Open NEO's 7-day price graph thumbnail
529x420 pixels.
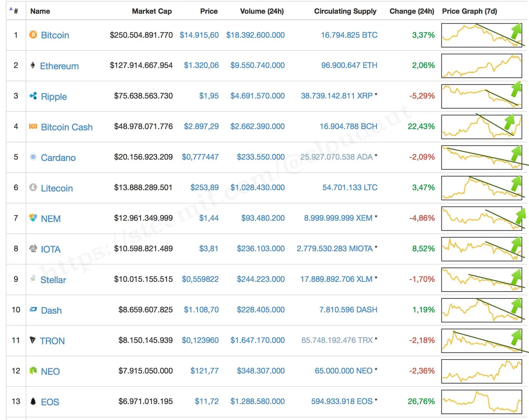click(x=482, y=372)
